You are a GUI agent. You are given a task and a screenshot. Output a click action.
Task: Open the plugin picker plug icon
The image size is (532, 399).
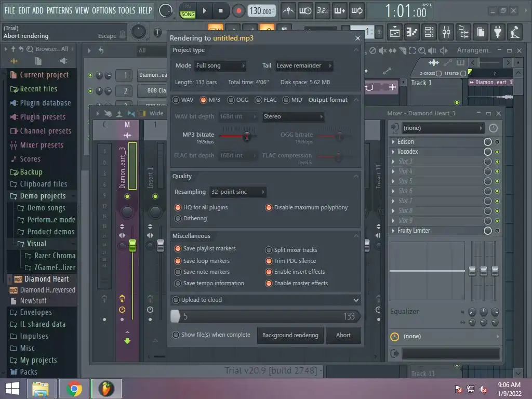click(497, 32)
